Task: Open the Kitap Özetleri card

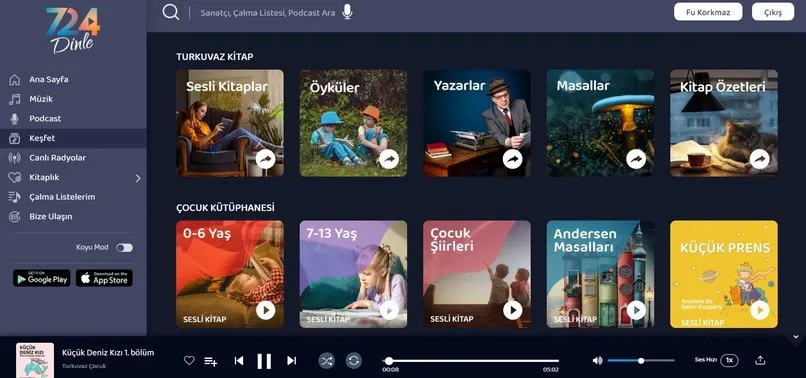Action: click(724, 123)
